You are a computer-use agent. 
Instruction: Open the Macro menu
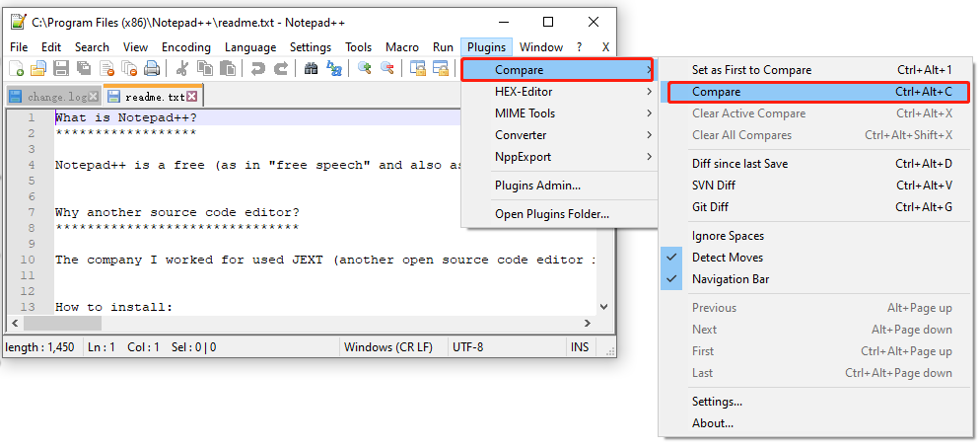point(402,47)
